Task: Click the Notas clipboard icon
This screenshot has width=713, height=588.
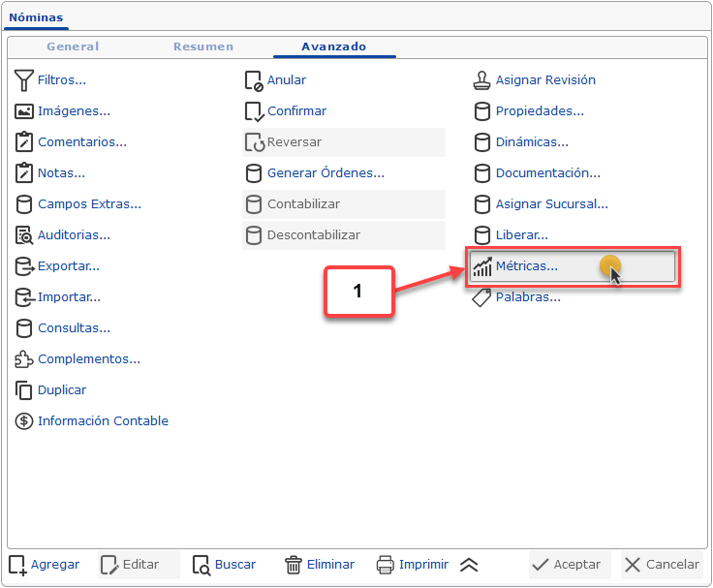Action: [x=23, y=172]
